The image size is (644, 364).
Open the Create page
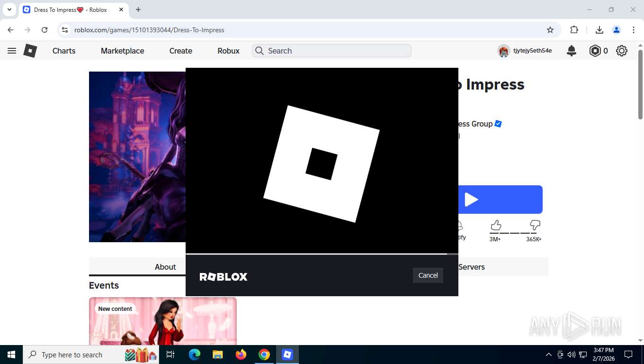click(x=181, y=51)
